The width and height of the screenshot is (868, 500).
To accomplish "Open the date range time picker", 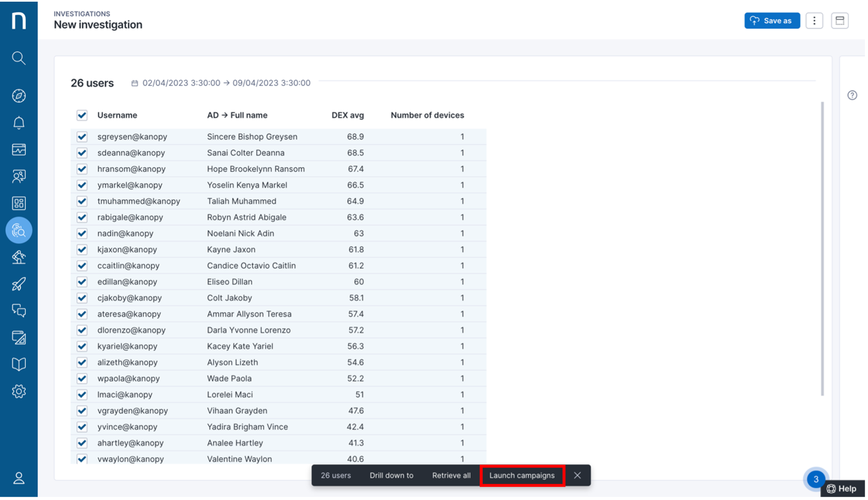I will (x=222, y=83).
